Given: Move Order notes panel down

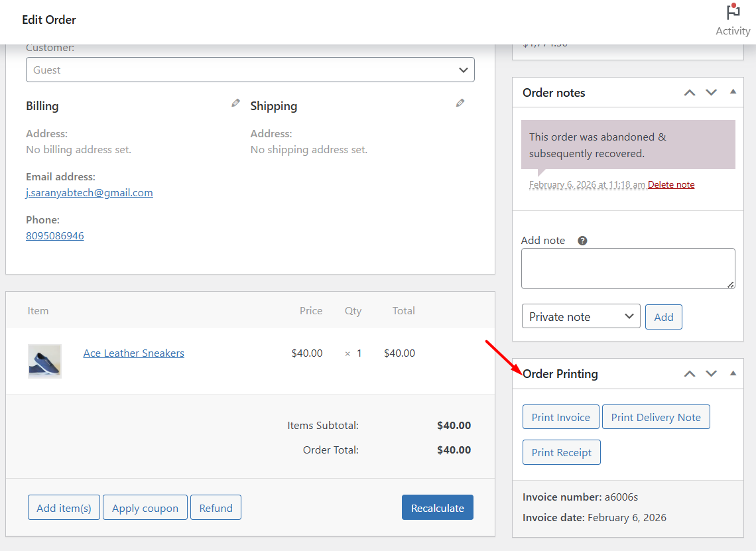Looking at the screenshot, I should click(712, 93).
